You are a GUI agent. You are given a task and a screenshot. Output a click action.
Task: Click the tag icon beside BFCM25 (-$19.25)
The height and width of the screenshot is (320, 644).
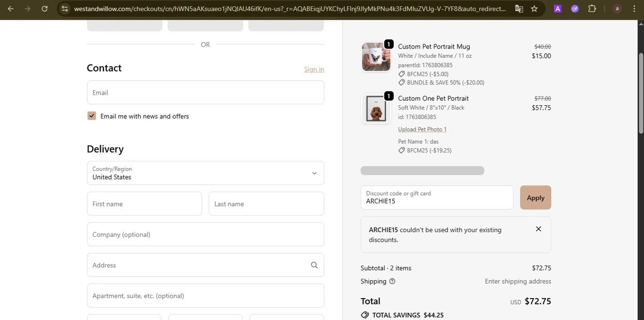[x=401, y=151]
